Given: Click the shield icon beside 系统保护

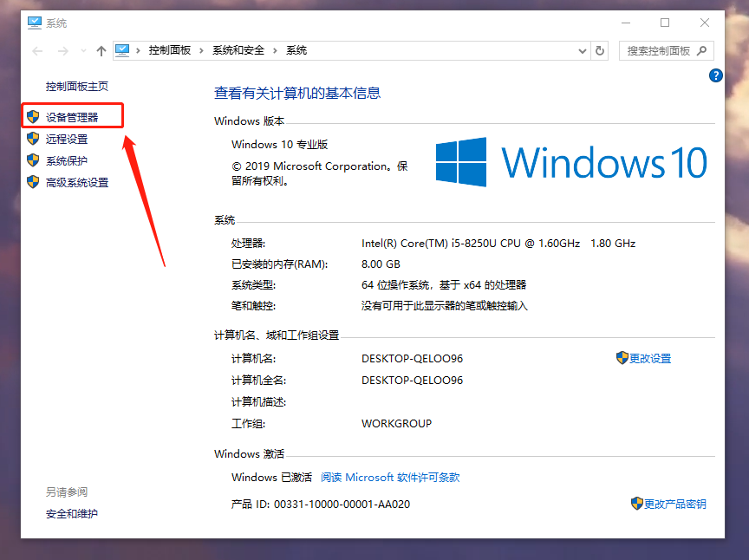Looking at the screenshot, I should click(33, 160).
